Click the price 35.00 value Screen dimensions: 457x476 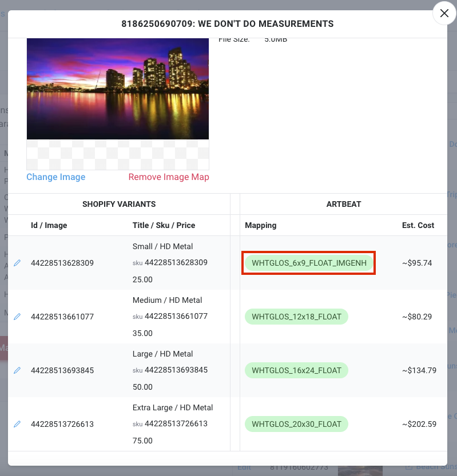click(x=142, y=333)
